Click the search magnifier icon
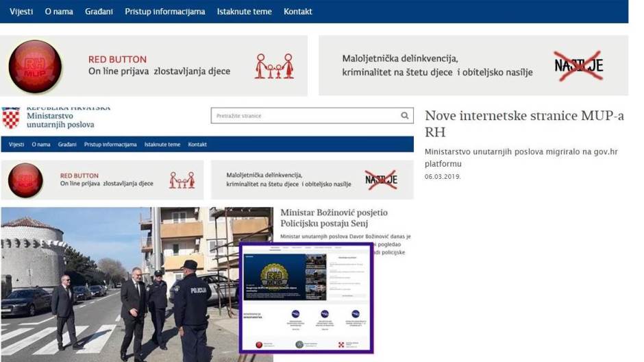 click(405, 116)
